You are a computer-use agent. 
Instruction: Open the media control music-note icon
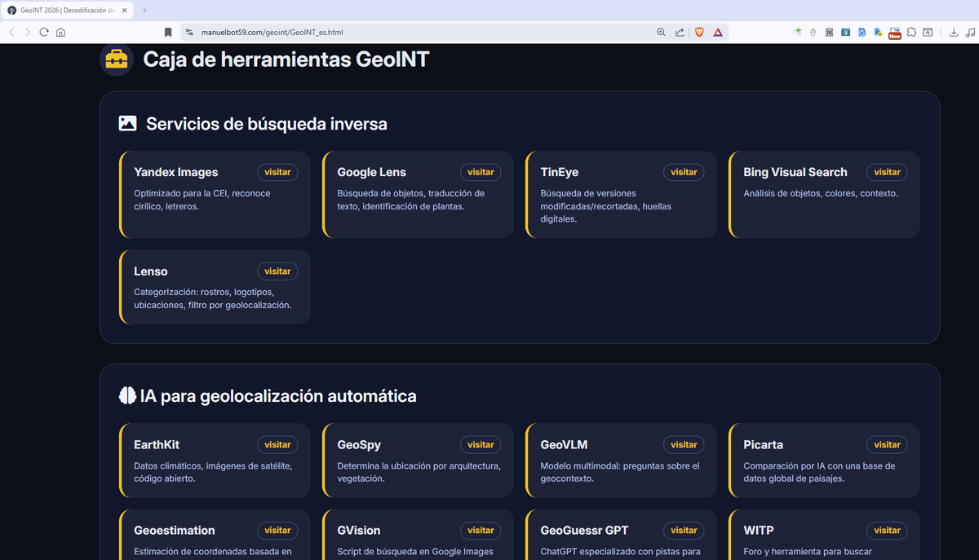coord(970,33)
